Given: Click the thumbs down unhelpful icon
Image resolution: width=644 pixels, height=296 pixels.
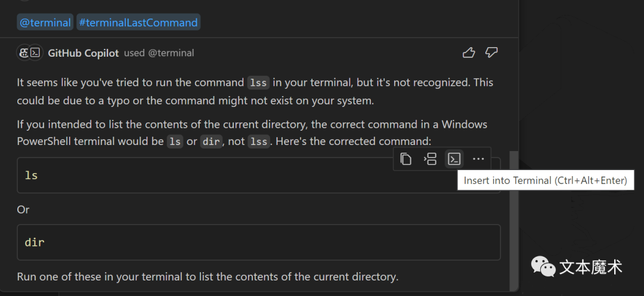Looking at the screenshot, I should (x=491, y=53).
